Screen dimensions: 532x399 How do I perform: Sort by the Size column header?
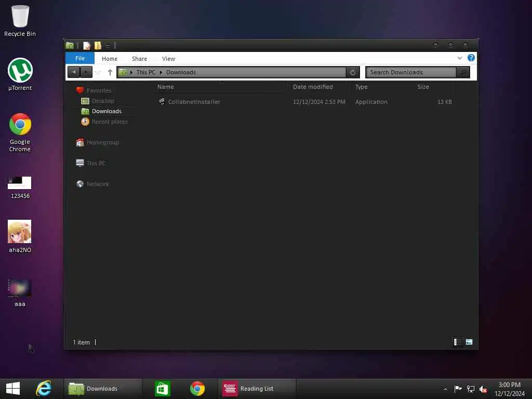(x=423, y=87)
